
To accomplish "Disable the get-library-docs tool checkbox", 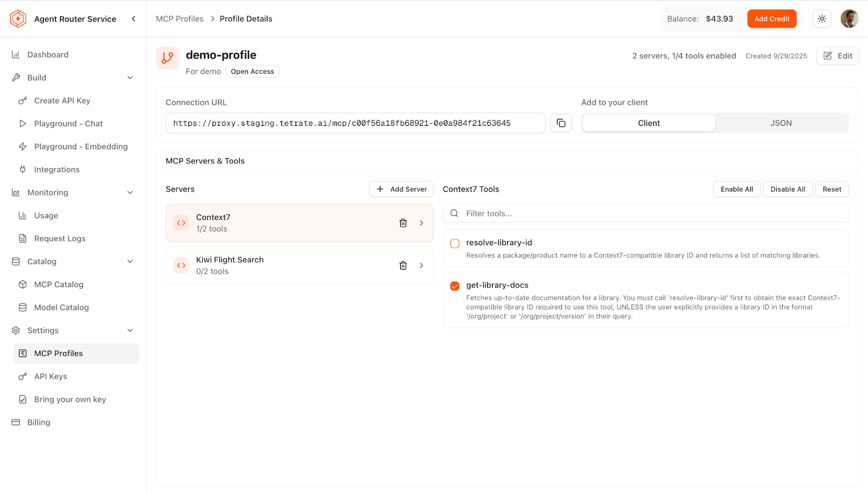I will pyautogui.click(x=455, y=286).
